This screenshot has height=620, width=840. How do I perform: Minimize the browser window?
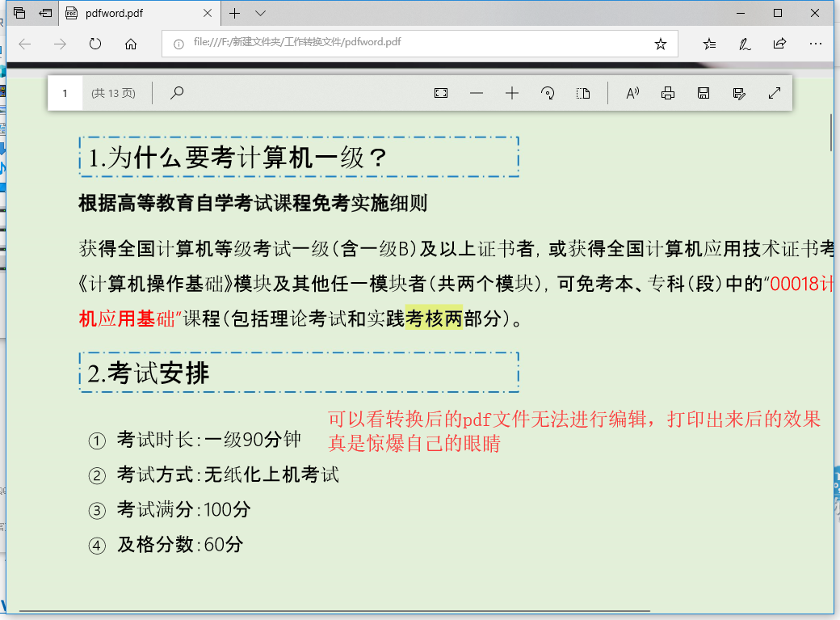click(741, 14)
